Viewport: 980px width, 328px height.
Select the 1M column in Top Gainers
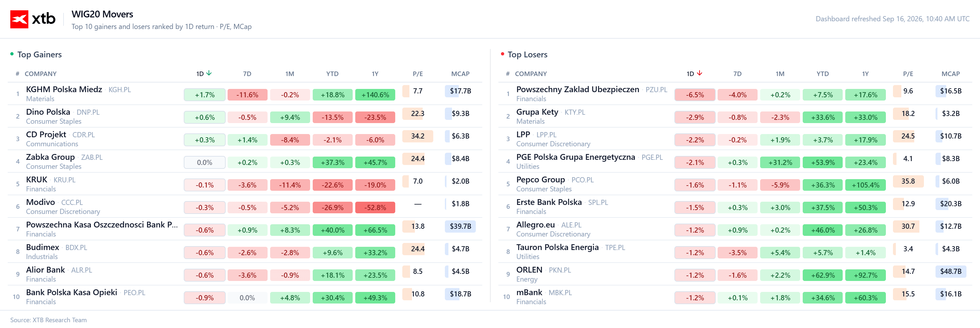click(x=289, y=74)
